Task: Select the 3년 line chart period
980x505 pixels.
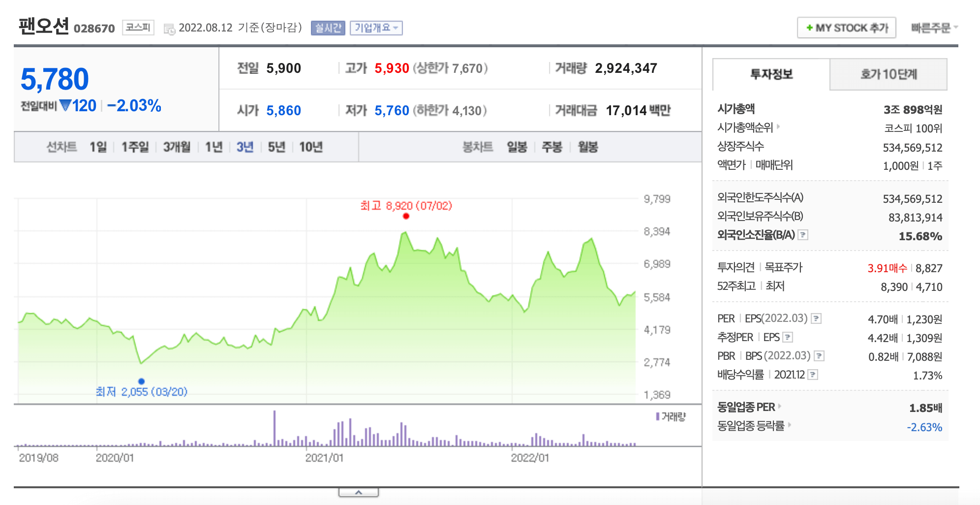Action: tap(245, 147)
